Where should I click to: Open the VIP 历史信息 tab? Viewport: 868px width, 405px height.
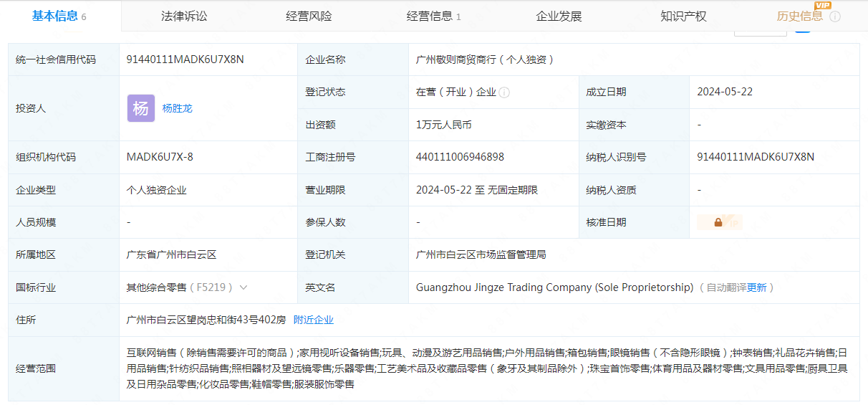[x=800, y=16]
